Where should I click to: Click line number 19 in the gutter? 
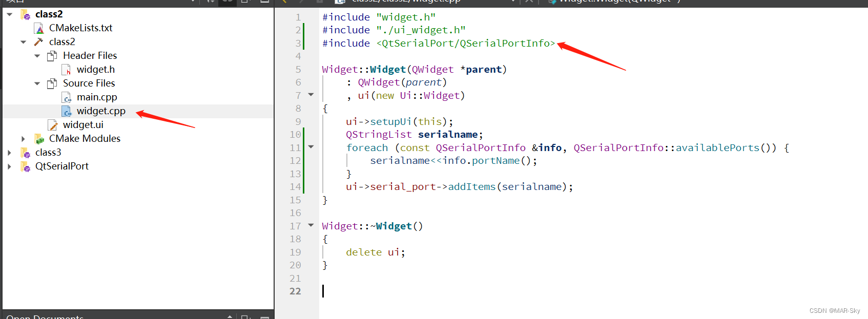[x=295, y=252]
